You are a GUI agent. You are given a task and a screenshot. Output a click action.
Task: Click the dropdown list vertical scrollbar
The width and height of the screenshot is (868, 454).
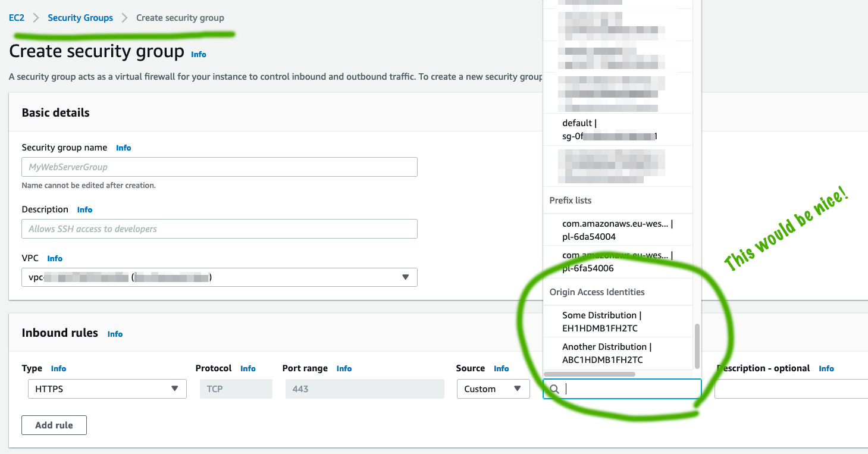click(x=697, y=346)
